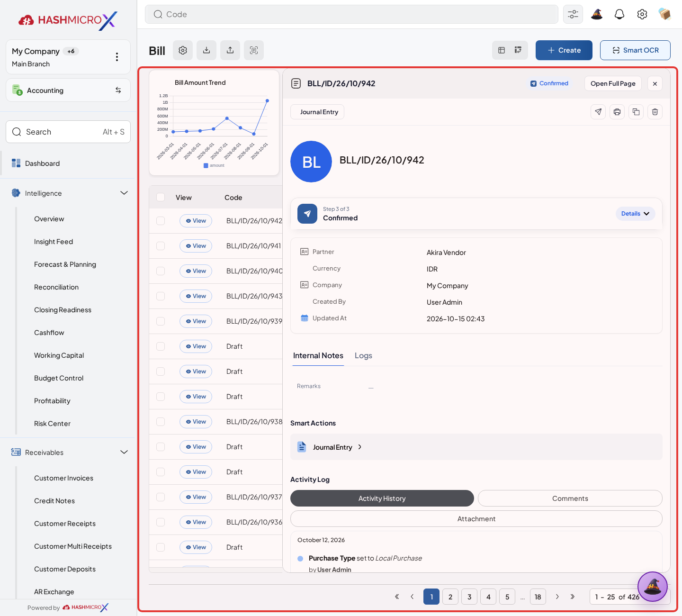Click Open Full Page button
The width and height of the screenshot is (682, 616).
613,83
